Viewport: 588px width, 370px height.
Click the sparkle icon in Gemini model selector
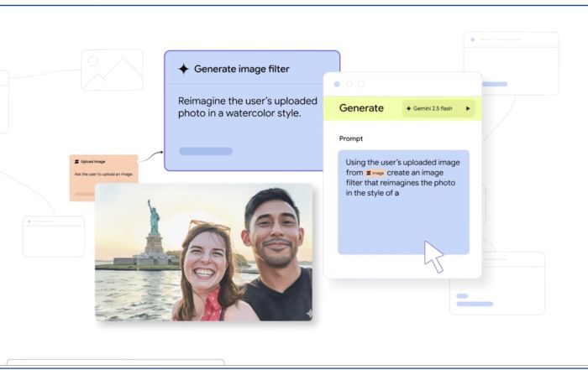(x=407, y=108)
